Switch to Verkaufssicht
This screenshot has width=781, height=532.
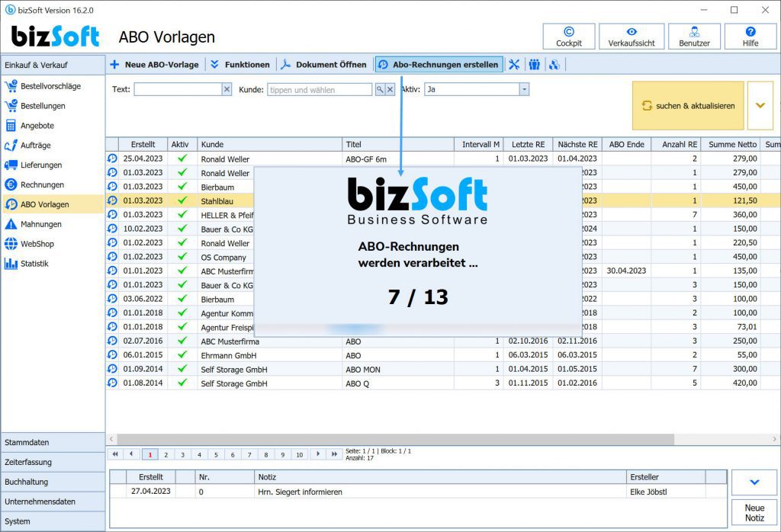point(631,37)
